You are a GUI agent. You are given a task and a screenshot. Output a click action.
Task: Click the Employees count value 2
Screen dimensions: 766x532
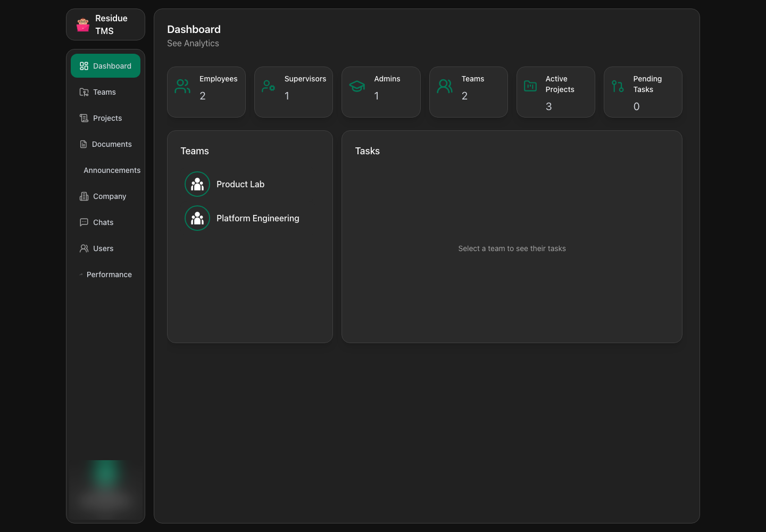coord(203,96)
